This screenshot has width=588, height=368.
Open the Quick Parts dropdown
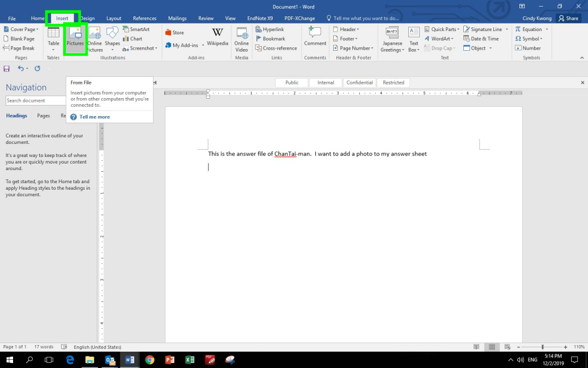pos(458,29)
